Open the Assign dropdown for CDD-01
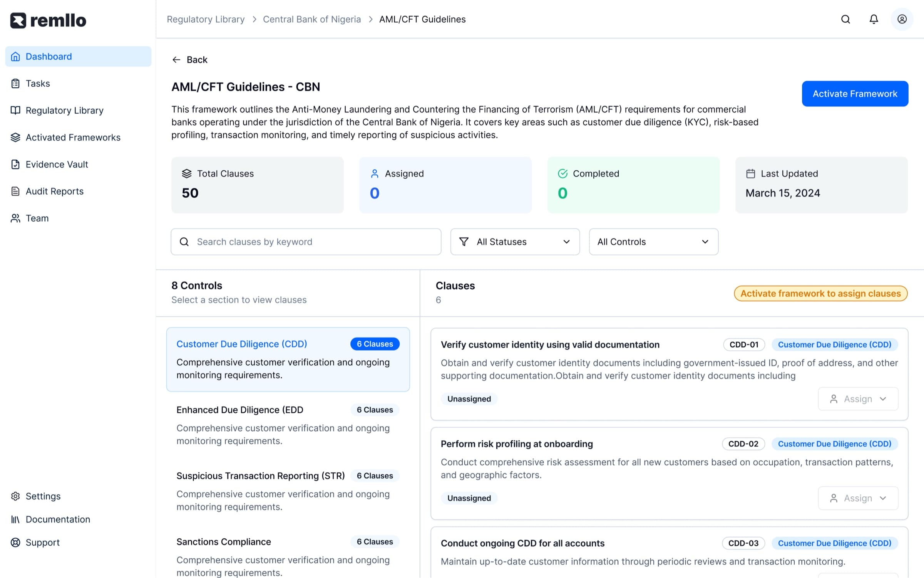 click(858, 399)
